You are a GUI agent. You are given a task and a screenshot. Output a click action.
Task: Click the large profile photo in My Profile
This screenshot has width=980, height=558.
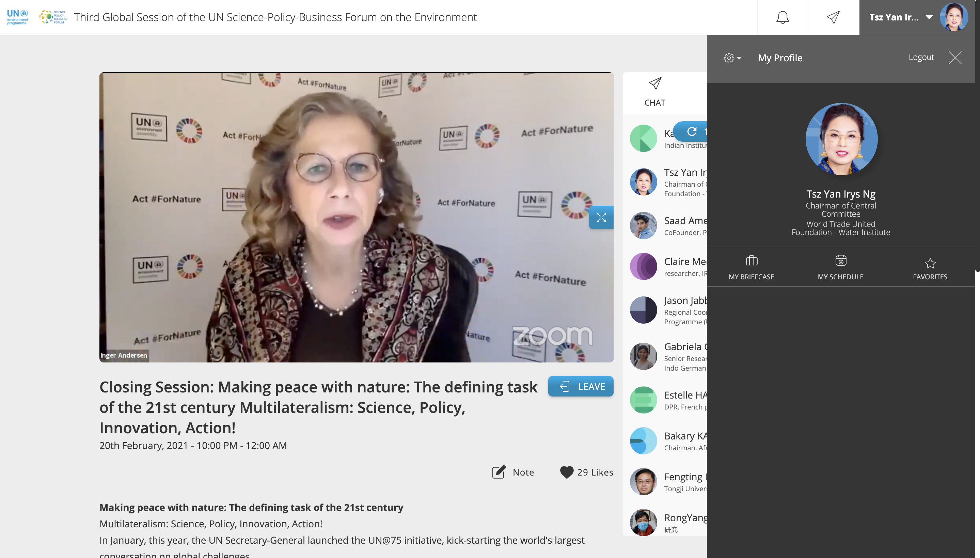click(841, 139)
